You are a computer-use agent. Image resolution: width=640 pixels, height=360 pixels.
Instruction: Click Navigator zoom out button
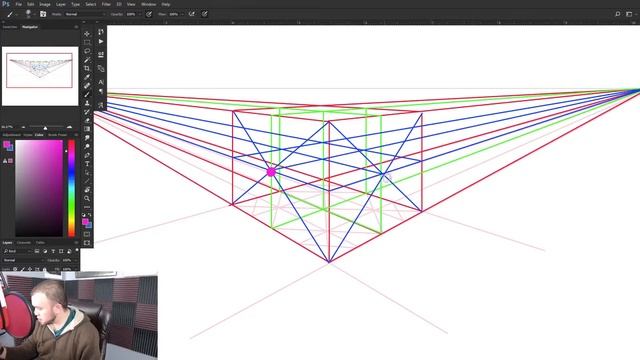[23, 127]
